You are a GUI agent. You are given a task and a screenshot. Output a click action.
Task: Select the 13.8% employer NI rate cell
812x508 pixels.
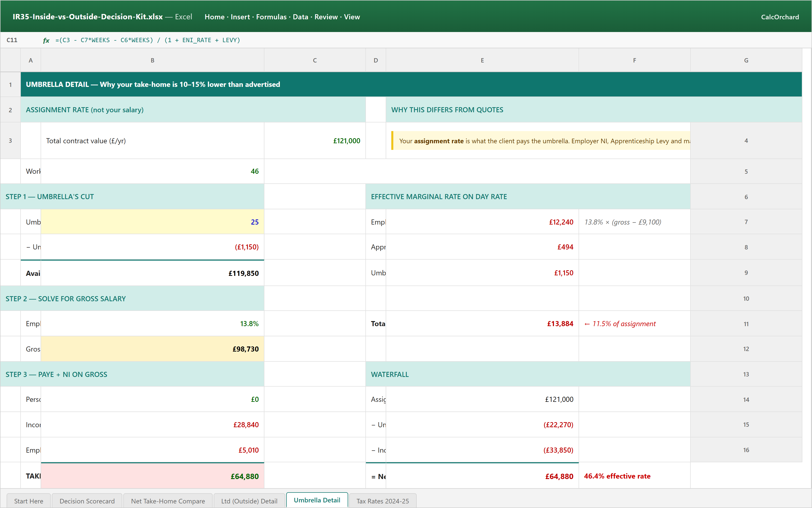click(152, 324)
